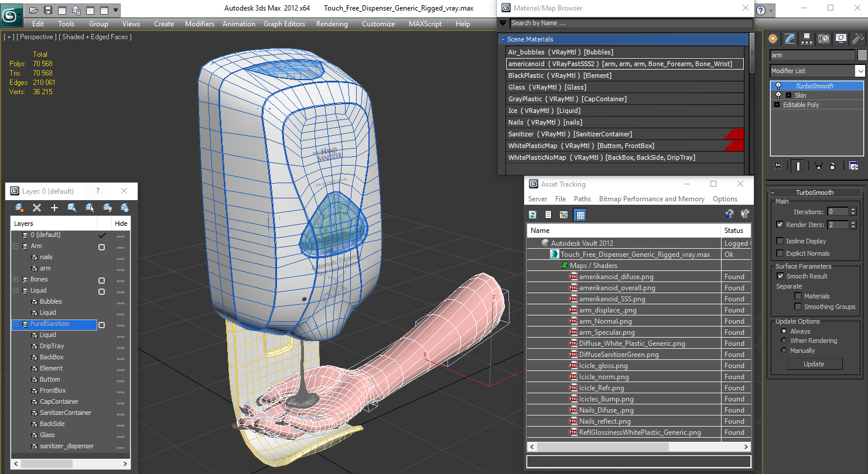Open Material/Map Browser options arrow
This screenshot has height=474, width=868.
pos(503,23)
